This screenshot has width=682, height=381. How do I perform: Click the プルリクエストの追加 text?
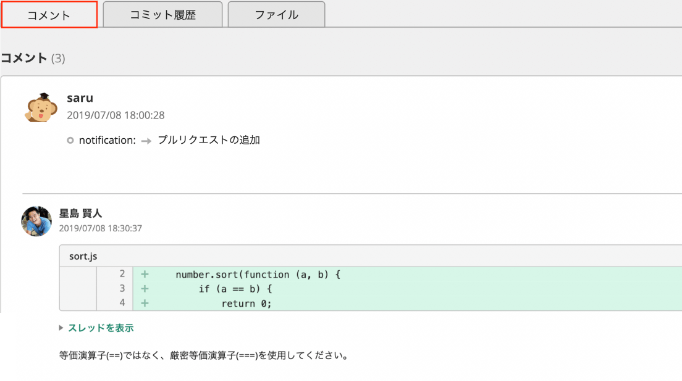[209, 140]
